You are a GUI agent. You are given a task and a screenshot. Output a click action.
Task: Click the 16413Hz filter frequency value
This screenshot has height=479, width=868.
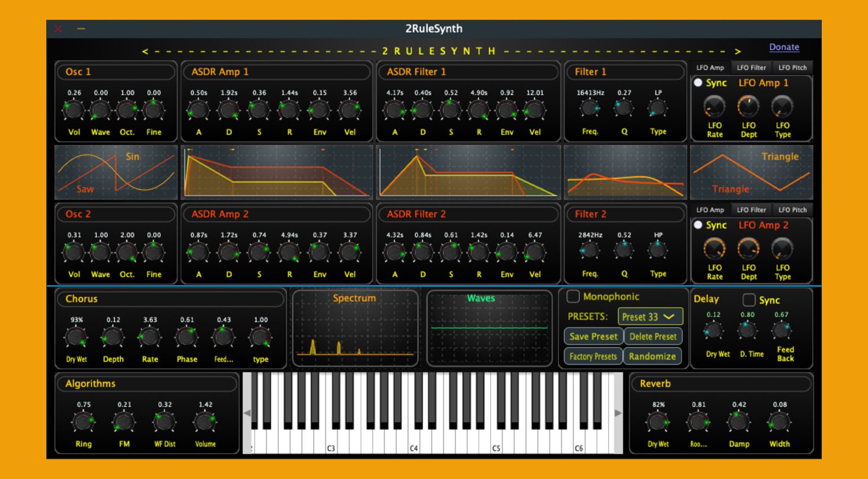point(590,93)
